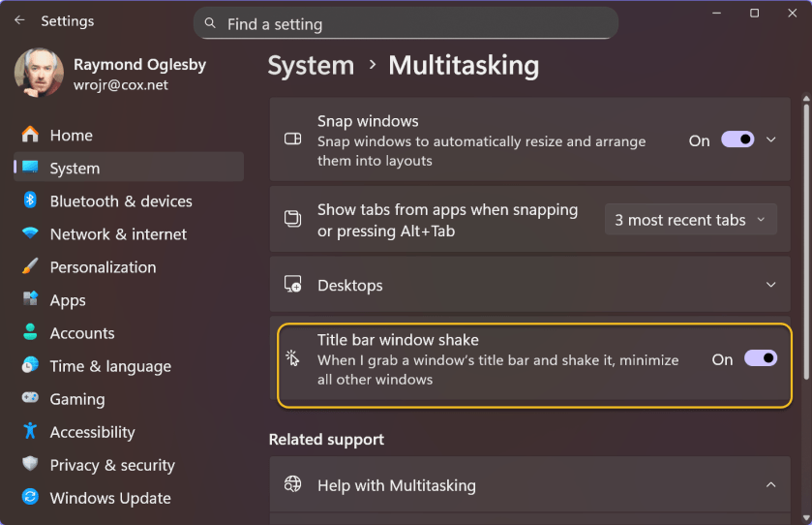Screen dimensions: 812x525
Task: Open the 3 most recent tabs dropdown
Action: 690,220
